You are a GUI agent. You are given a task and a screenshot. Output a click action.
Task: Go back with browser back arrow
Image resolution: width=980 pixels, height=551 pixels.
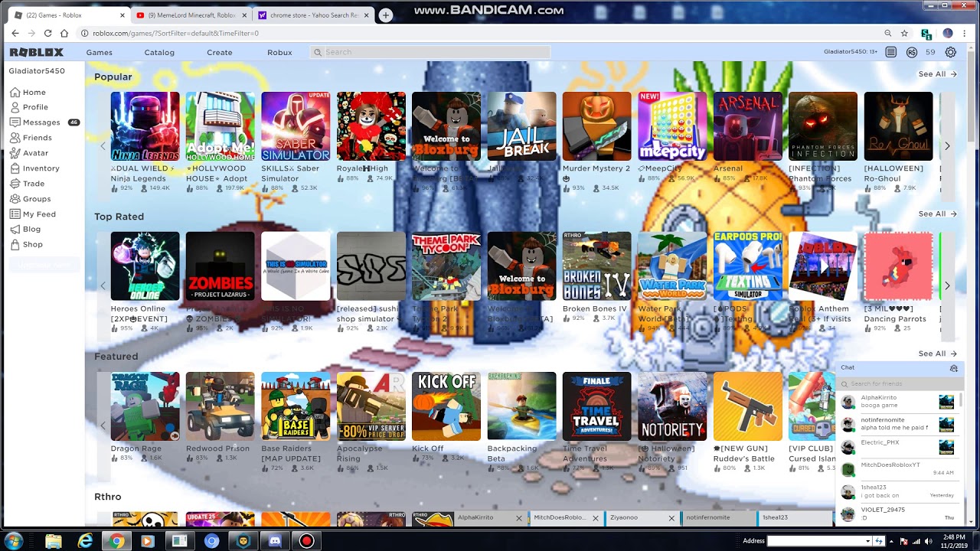[x=15, y=33]
